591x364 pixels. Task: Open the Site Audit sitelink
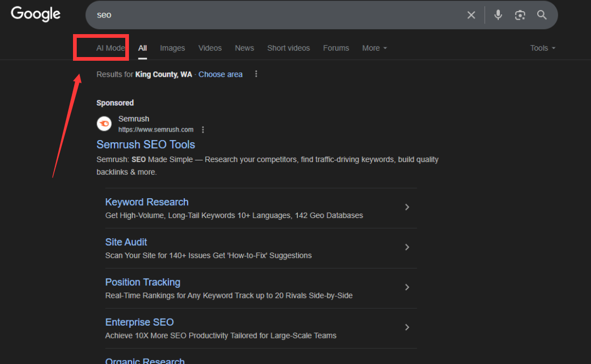pyautogui.click(x=126, y=242)
